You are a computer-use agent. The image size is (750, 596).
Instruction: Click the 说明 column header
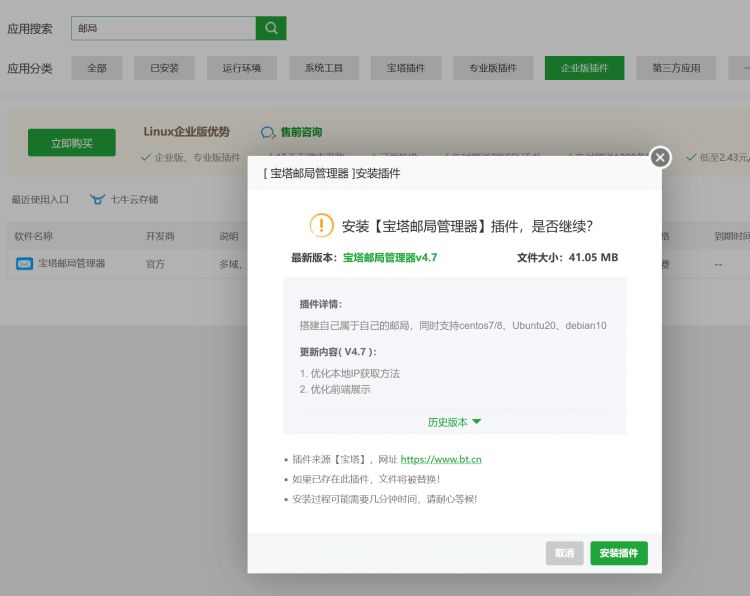(229, 236)
